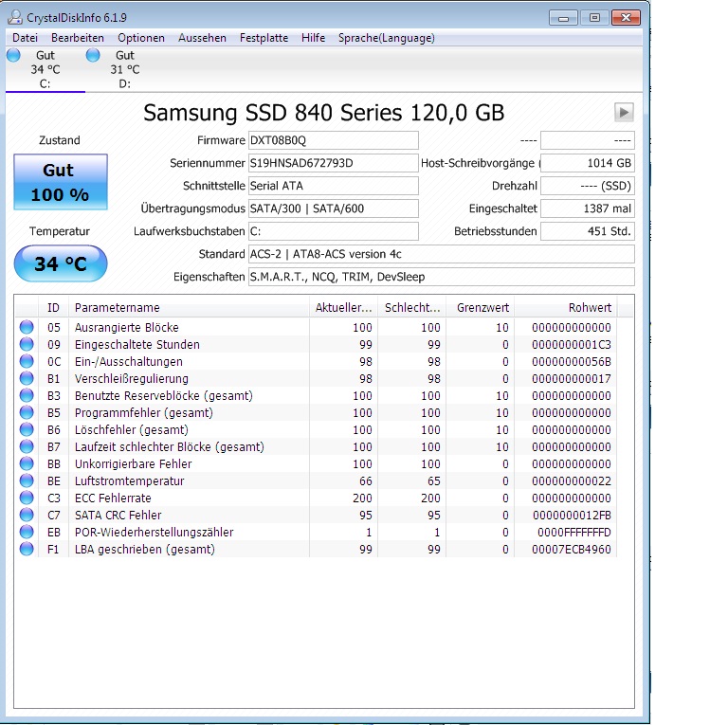Open the Bearbeiten menu
The width and height of the screenshot is (728, 725).
(x=78, y=38)
